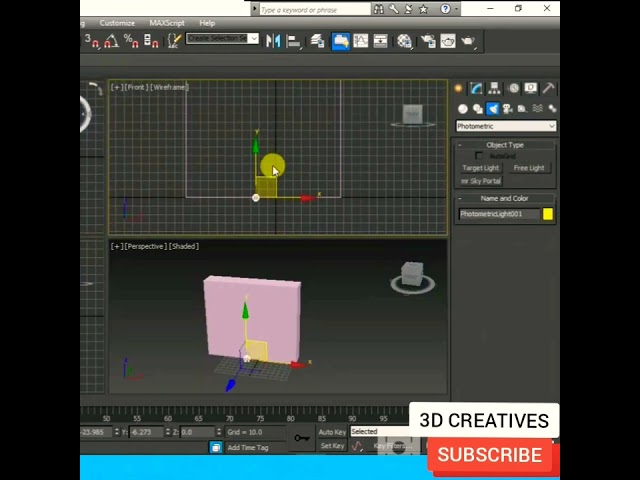The image size is (640, 480).
Task: Switch to the Create panel tab
Action: tap(458, 88)
